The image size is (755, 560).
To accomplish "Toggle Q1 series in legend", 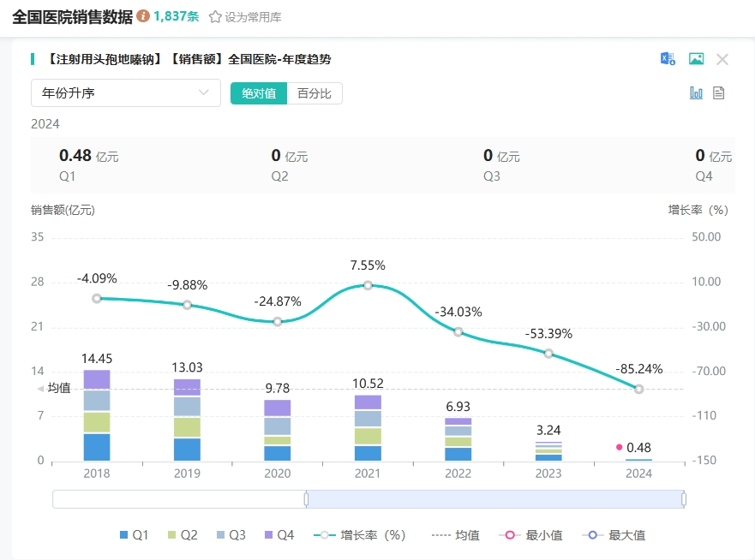I will (134, 535).
